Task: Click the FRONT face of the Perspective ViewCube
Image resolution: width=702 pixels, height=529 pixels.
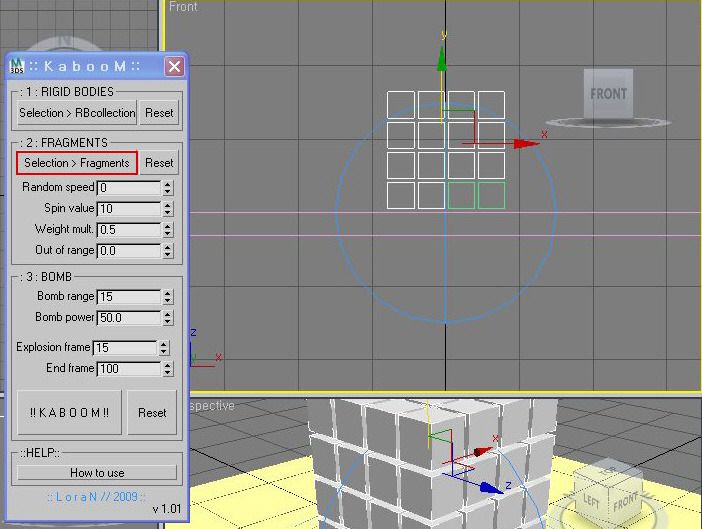Action: tap(625, 501)
